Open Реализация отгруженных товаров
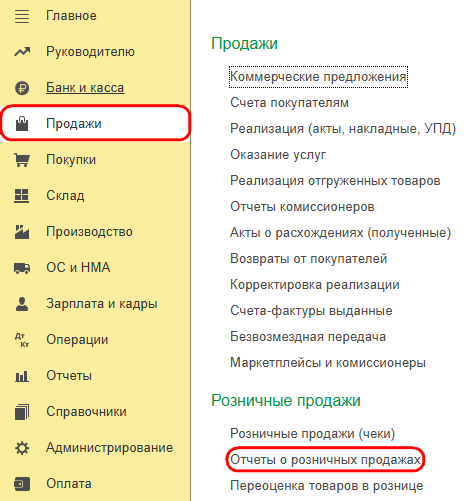Viewport: 466px width, 501px height. [x=335, y=181]
